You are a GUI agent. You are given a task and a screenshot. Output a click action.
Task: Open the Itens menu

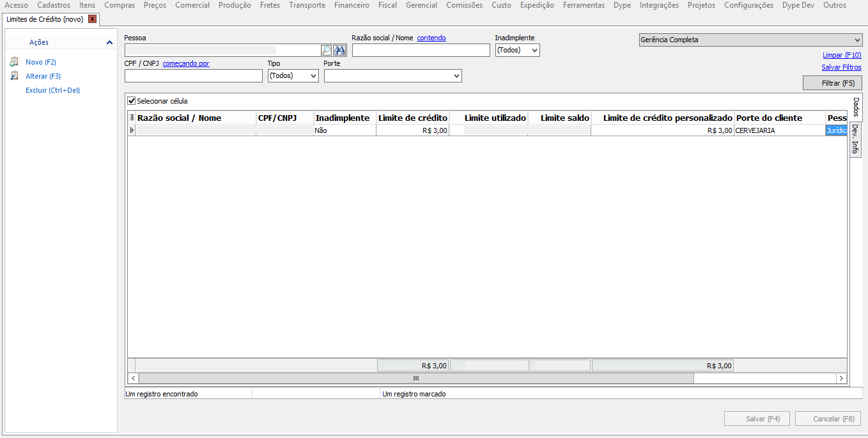[x=88, y=5]
